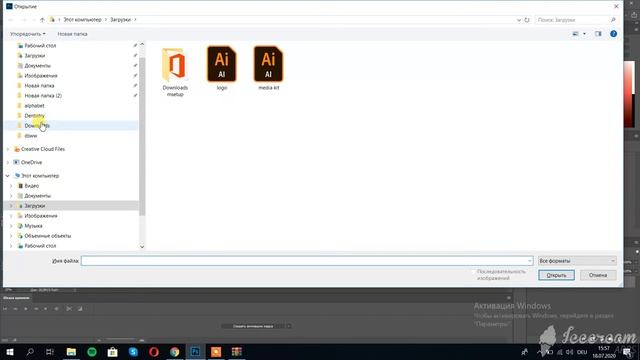Select 'Рабочий стол' under Этот компьютер
The width and height of the screenshot is (640, 360).
[40, 246]
